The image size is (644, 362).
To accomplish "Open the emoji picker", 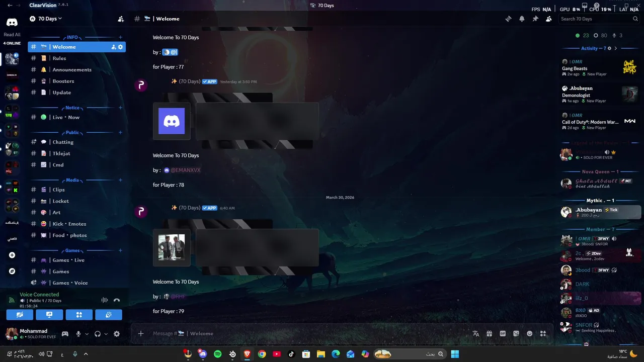I will tap(529, 333).
